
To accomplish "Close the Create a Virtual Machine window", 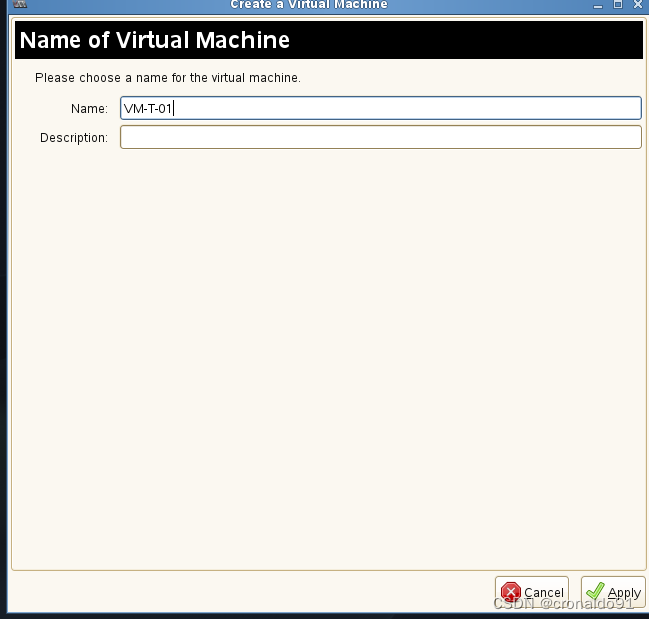I will click(638, 5).
